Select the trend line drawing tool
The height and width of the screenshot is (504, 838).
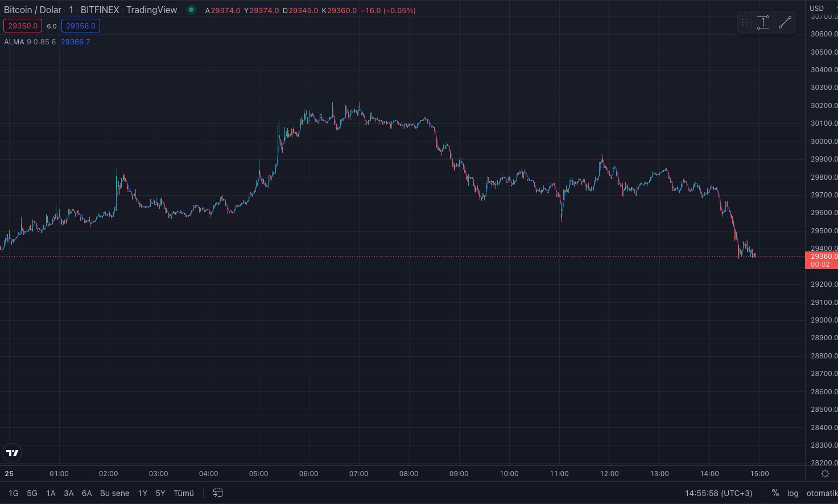[x=785, y=23]
